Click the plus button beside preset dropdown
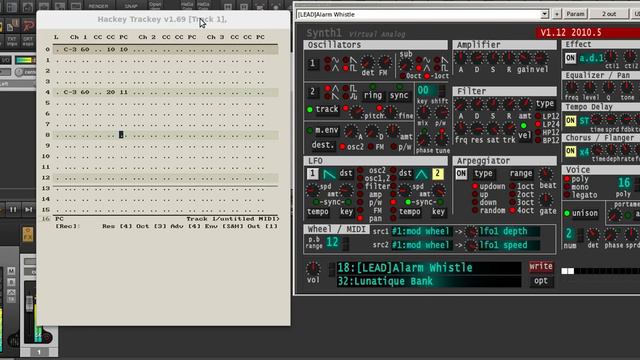The image size is (640, 360). (556, 14)
